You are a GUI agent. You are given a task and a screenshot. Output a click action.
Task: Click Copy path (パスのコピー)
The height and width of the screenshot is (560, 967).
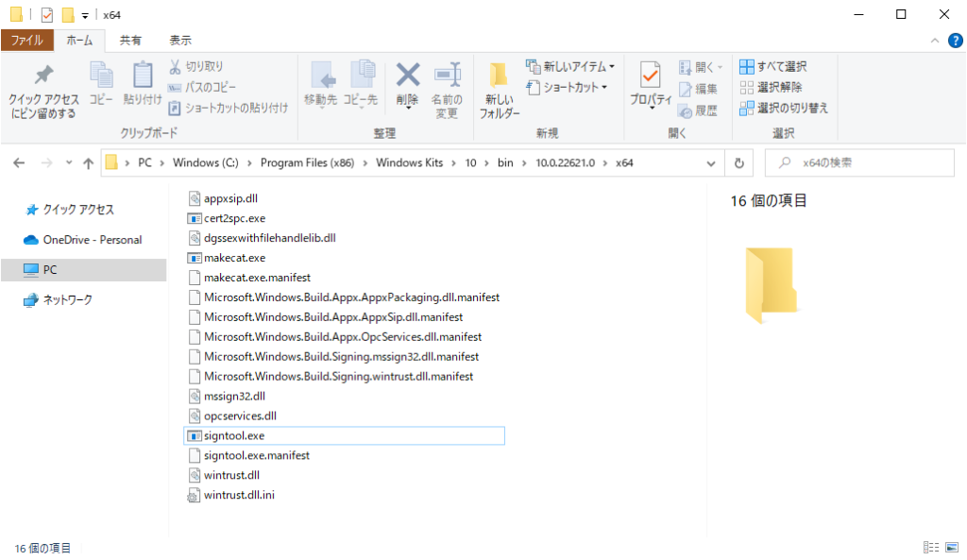click(x=202, y=87)
